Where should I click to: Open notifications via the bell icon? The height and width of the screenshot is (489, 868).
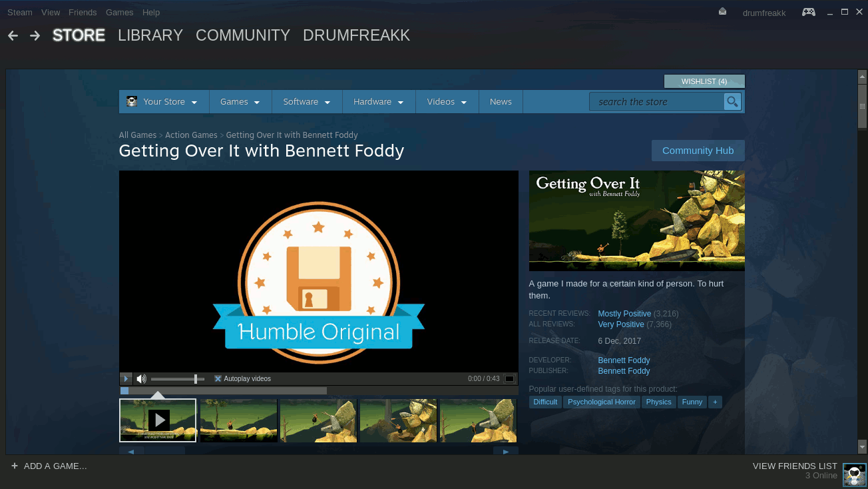[x=722, y=11]
